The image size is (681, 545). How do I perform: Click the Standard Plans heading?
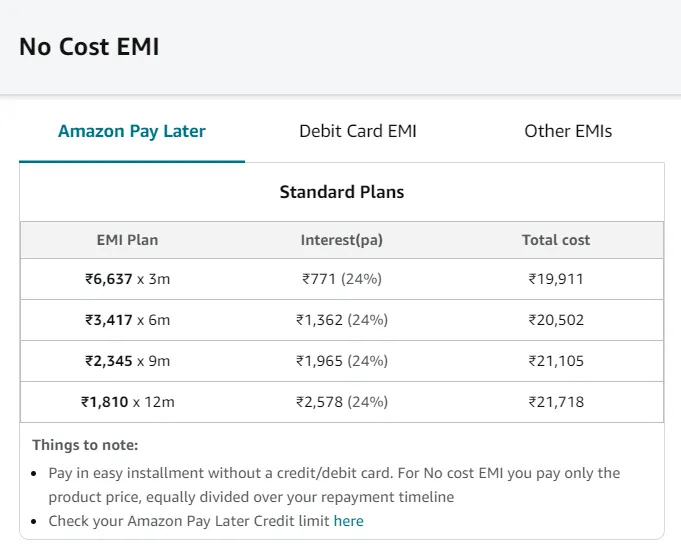[342, 192]
